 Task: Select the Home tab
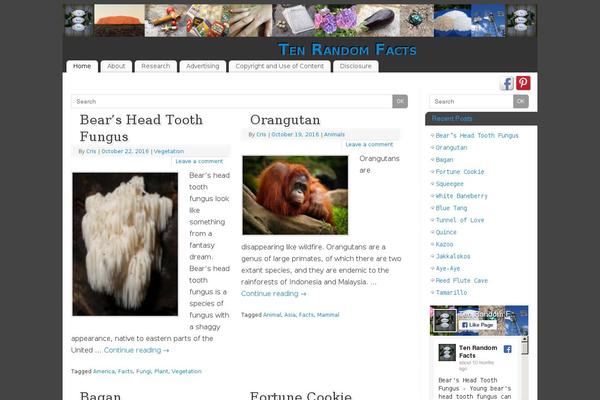tap(82, 66)
